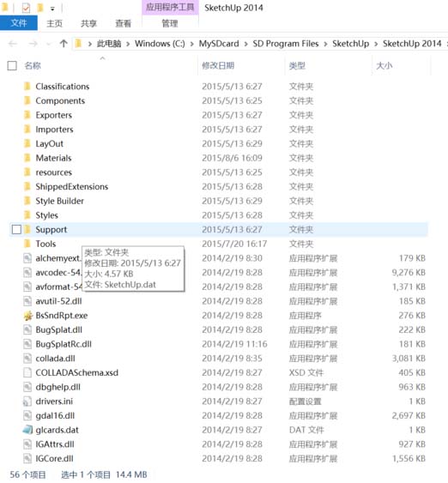The height and width of the screenshot is (483, 448).
Task: Select the avutil-52.dll file icon
Action: click(27, 301)
